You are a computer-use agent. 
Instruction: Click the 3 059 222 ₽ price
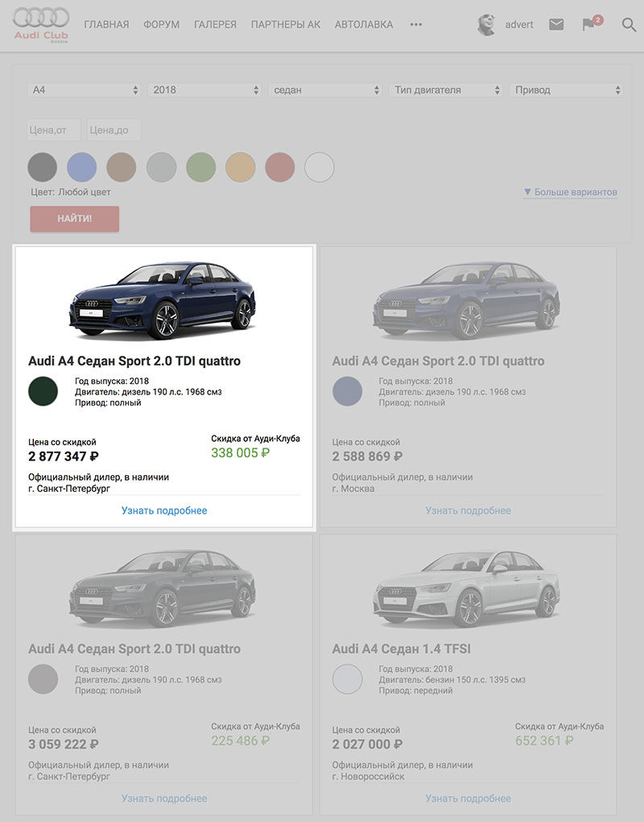pyautogui.click(x=64, y=745)
